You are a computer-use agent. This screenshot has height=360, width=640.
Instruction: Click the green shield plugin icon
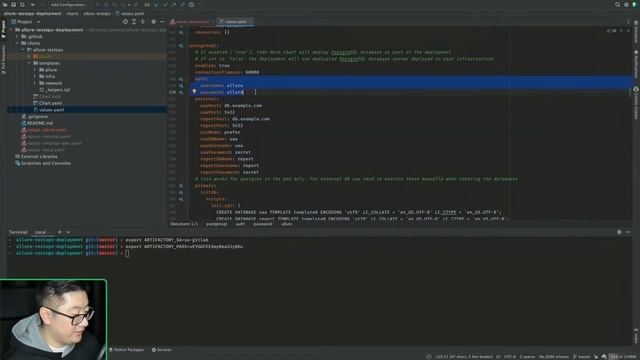point(635,4)
